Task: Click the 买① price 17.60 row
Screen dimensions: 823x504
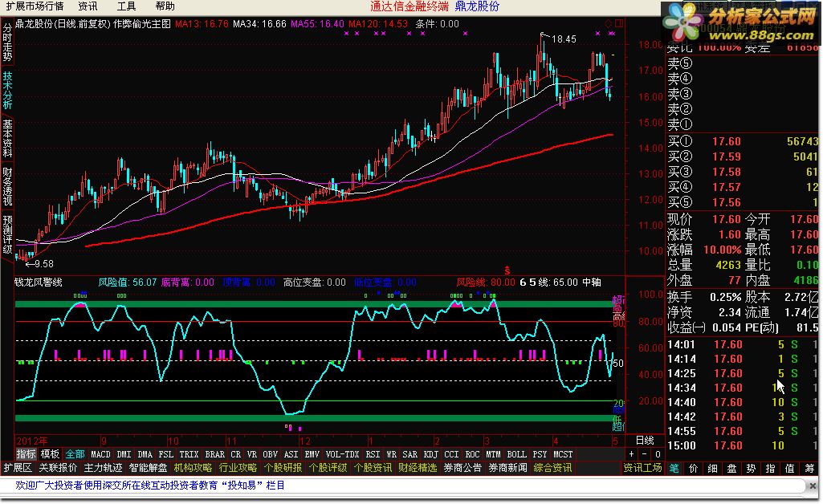Action: coord(742,141)
